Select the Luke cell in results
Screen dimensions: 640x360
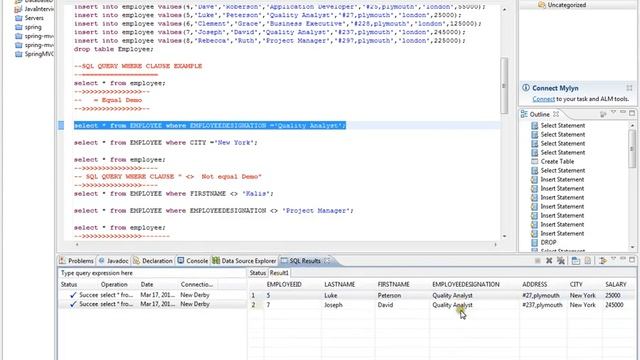click(331, 295)
